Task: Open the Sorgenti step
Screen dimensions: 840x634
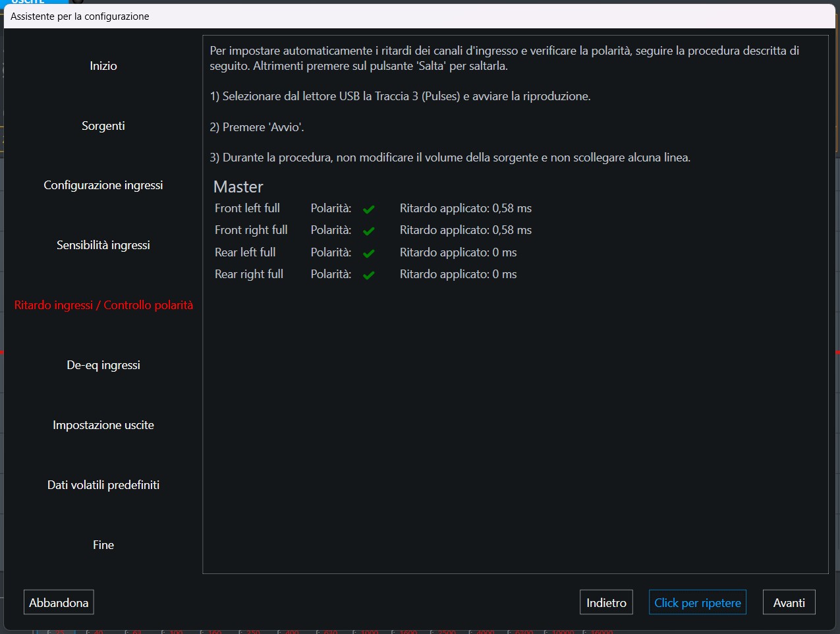Action: pyautogui.click(x=103, y=126)
